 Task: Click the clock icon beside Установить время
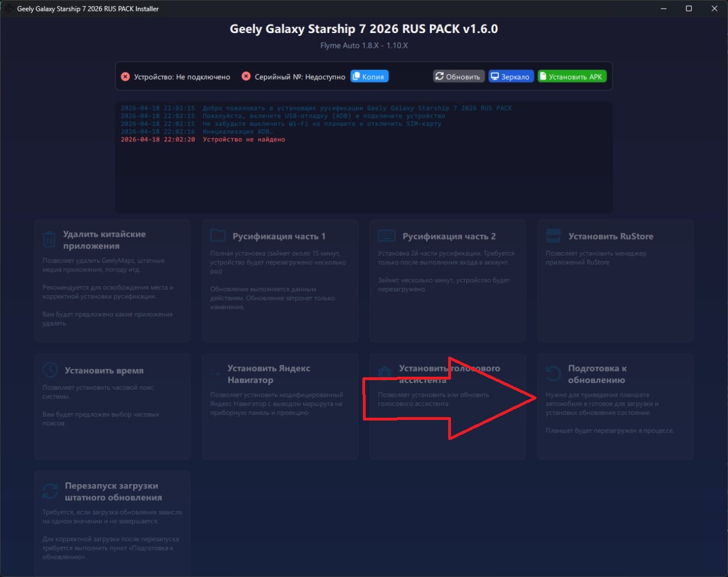[x=50, y=370]
